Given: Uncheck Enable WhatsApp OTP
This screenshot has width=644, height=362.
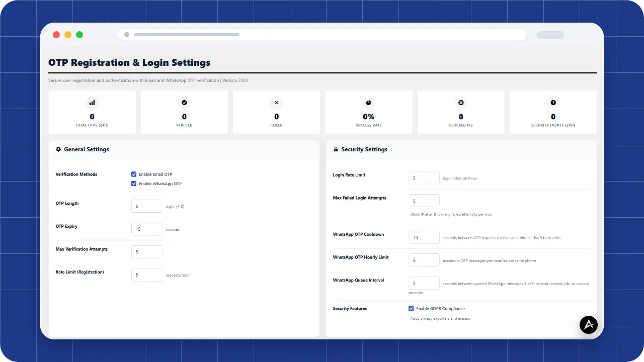Looking at the screenshot, I should pyautogui.click(x=134, y=184).
